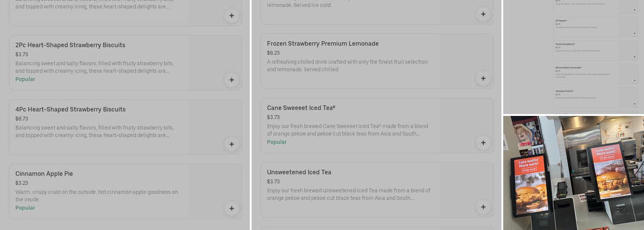
Task: Add Minute Maid Lemonade using plus icon
Action: tap(634, 80)
